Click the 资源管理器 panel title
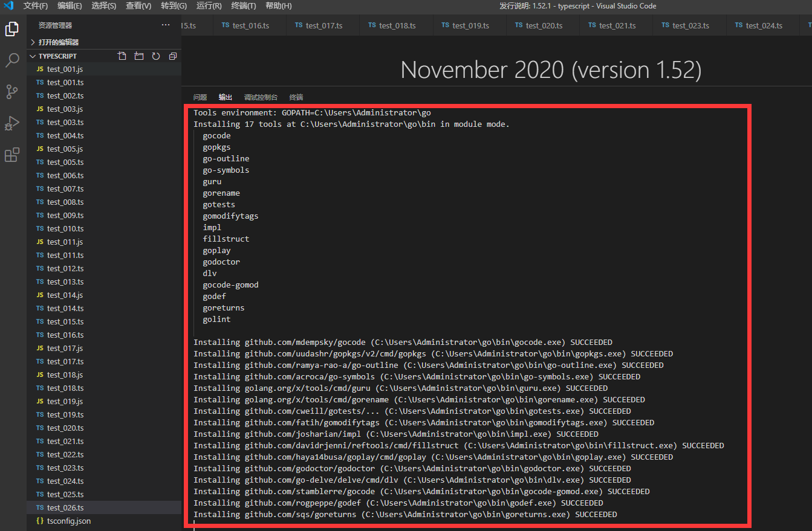This screenshot has width=812, height=531. (x=55, y=25)
